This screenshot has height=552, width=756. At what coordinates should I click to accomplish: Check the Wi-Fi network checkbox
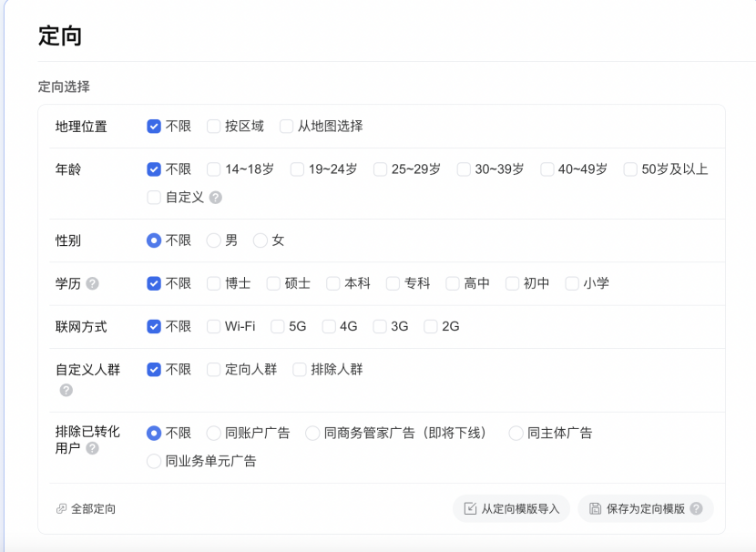[214, 326]
